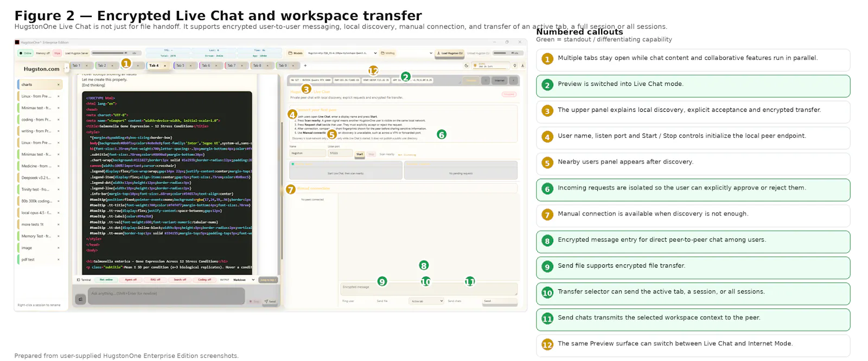Remove the Memory Test session with its x

coord(59,236)
